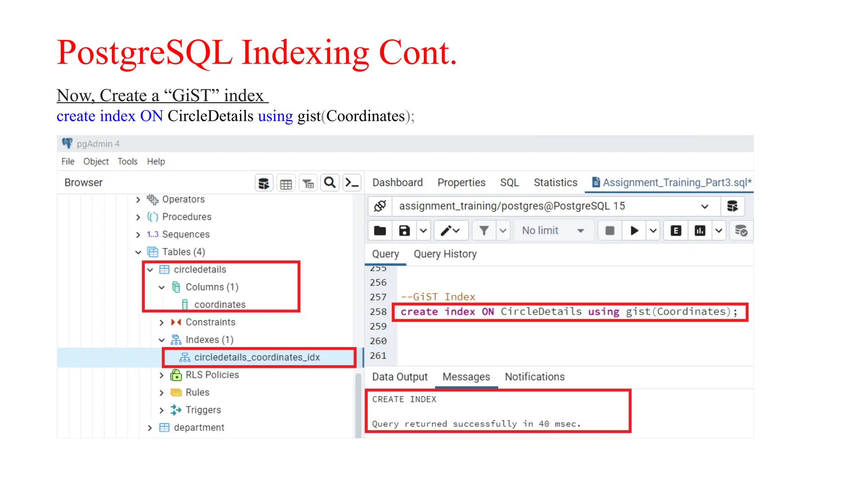Click the Rules node icon
The height and width of the screenshot is (488, 868).
click(x=176, y=393)
